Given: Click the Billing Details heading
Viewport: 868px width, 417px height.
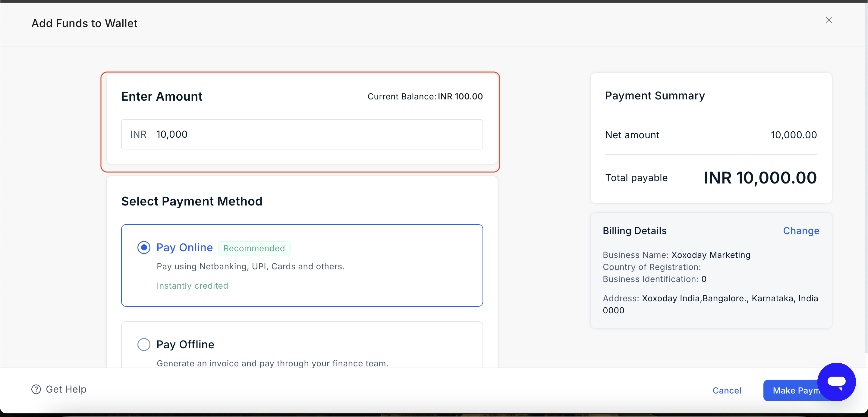Looking at the screenshot, I should tap(634, 231).
